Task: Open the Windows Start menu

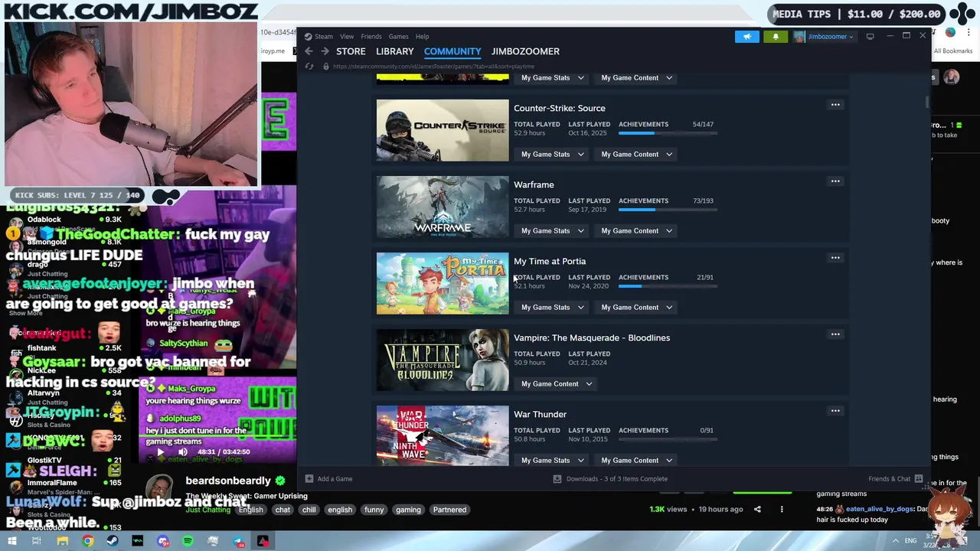Action: (11, 541)
